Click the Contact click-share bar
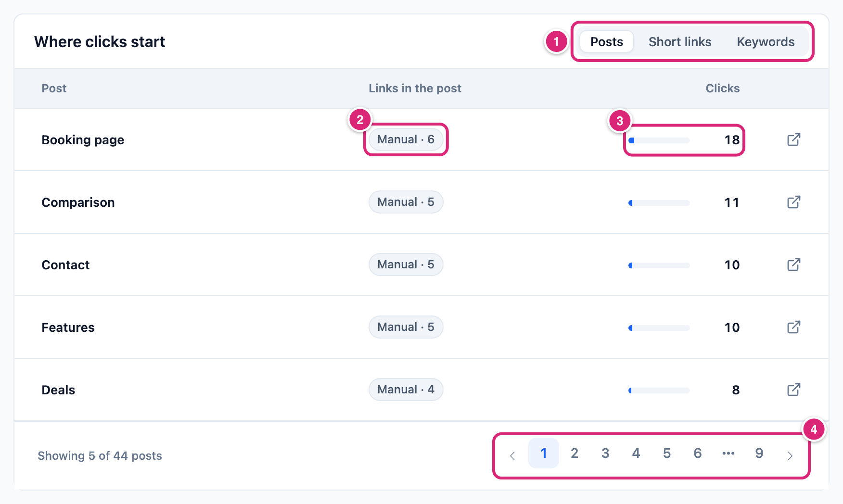This screenshot has width=843, height=504. [x=659, y=265]
